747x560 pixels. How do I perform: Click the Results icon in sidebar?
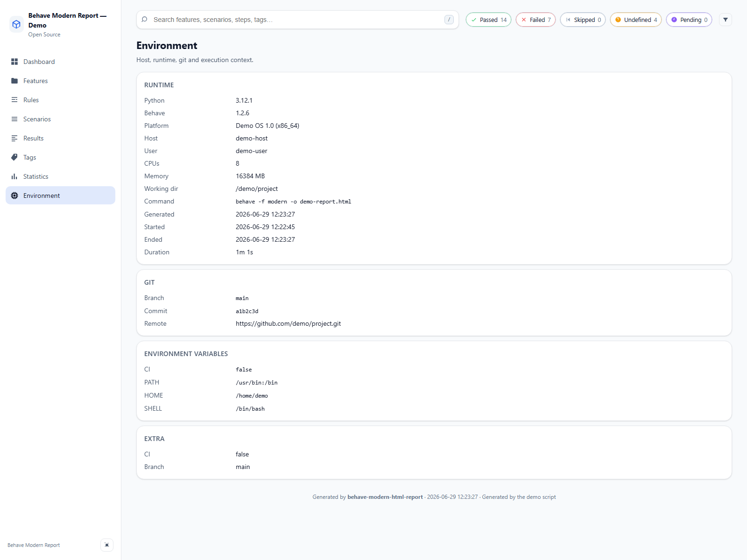pos(14,138)
